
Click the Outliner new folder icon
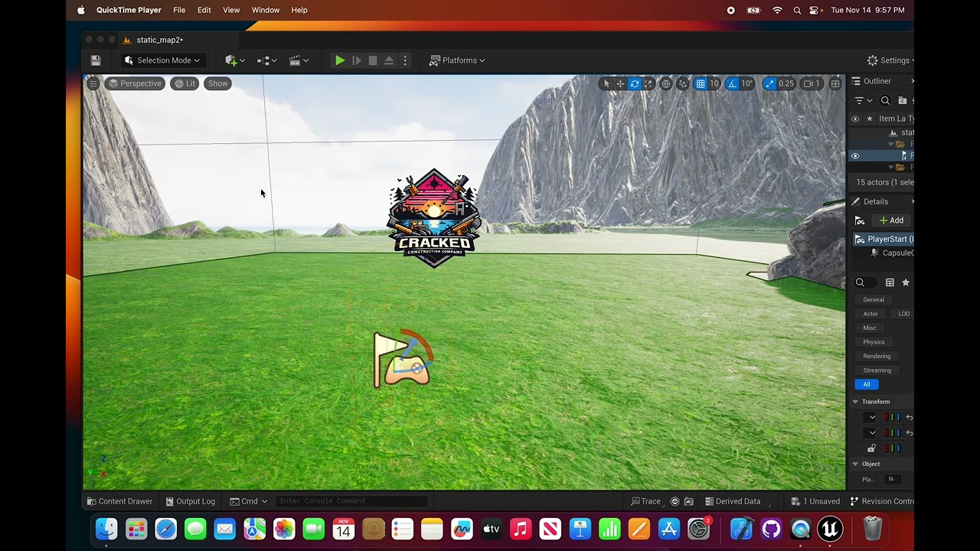pyautogui.click(x=903, y=100)
